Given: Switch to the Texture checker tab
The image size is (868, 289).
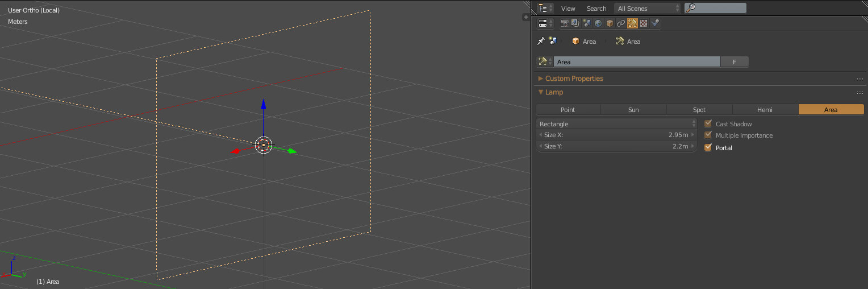Looking at the screenshot, I should pos(644,23).
